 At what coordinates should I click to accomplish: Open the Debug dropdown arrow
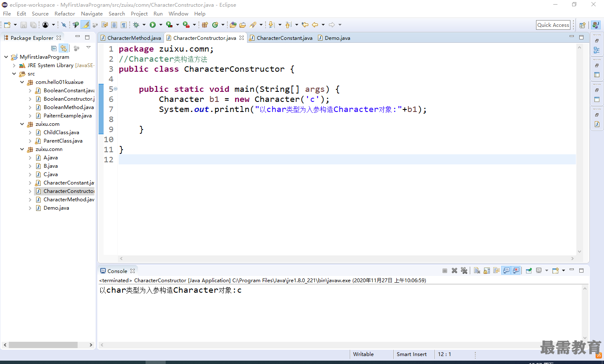pos(144,25)
